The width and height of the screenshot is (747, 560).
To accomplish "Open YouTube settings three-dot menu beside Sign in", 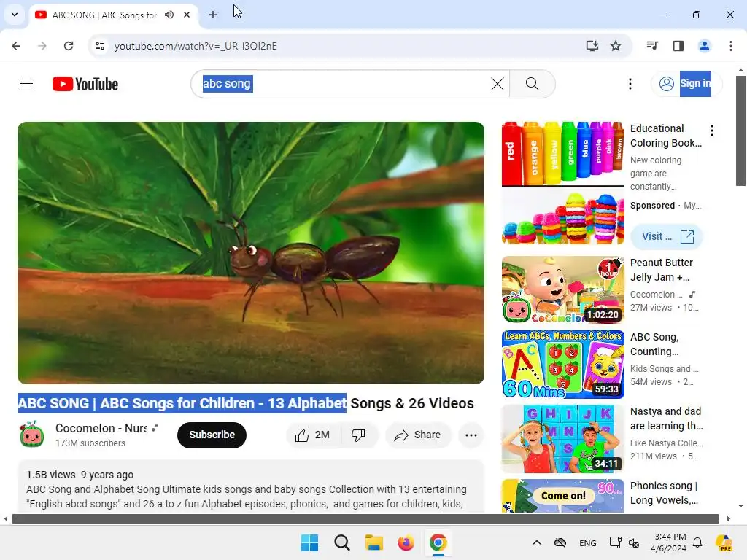I will tap(630, 84).
